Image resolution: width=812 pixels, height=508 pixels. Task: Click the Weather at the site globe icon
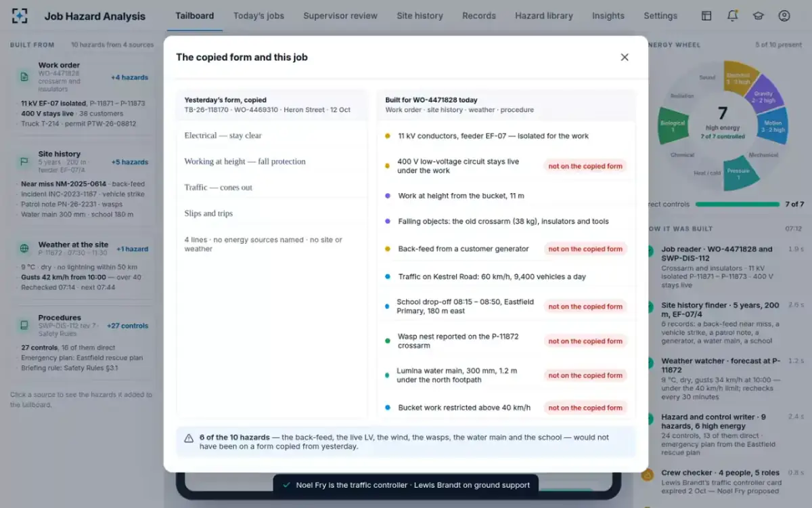[24, 249]
